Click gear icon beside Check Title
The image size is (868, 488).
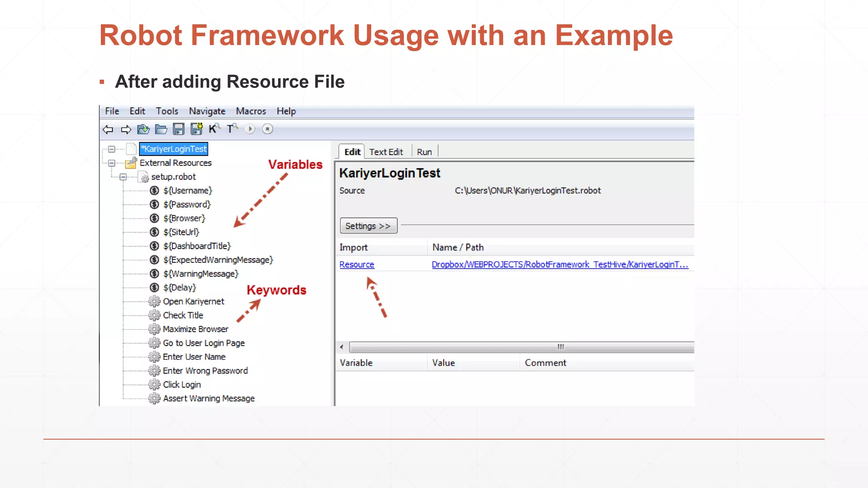(154, 315)
